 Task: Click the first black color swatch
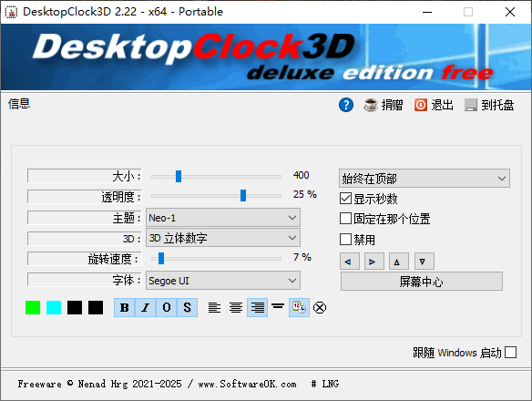(x=75, y=308)
